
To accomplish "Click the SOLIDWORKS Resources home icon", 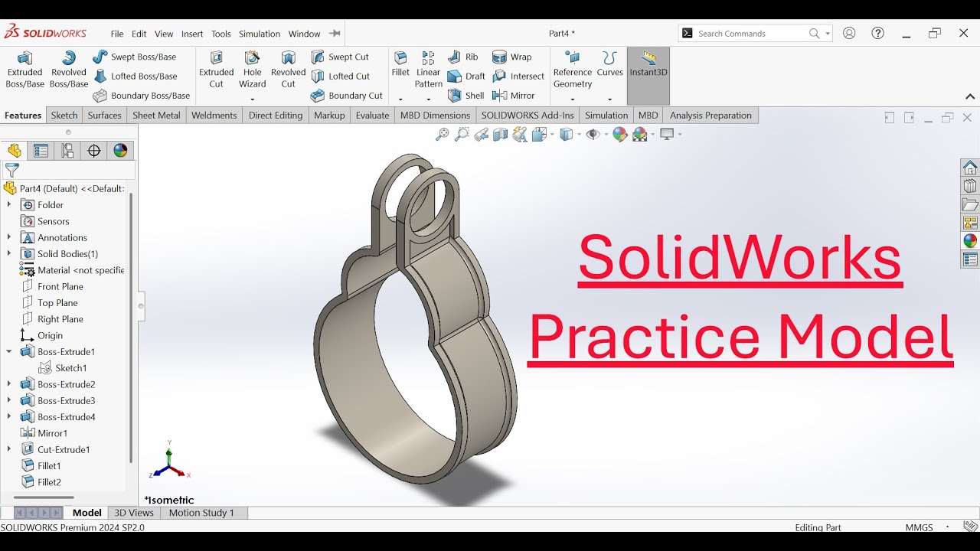I will click(x=970, y=168).
